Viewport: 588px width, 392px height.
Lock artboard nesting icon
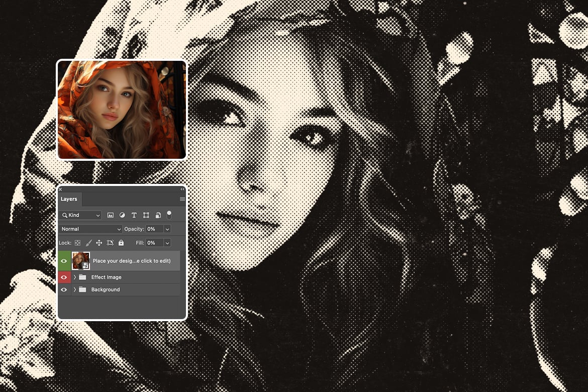click(110, 243)
